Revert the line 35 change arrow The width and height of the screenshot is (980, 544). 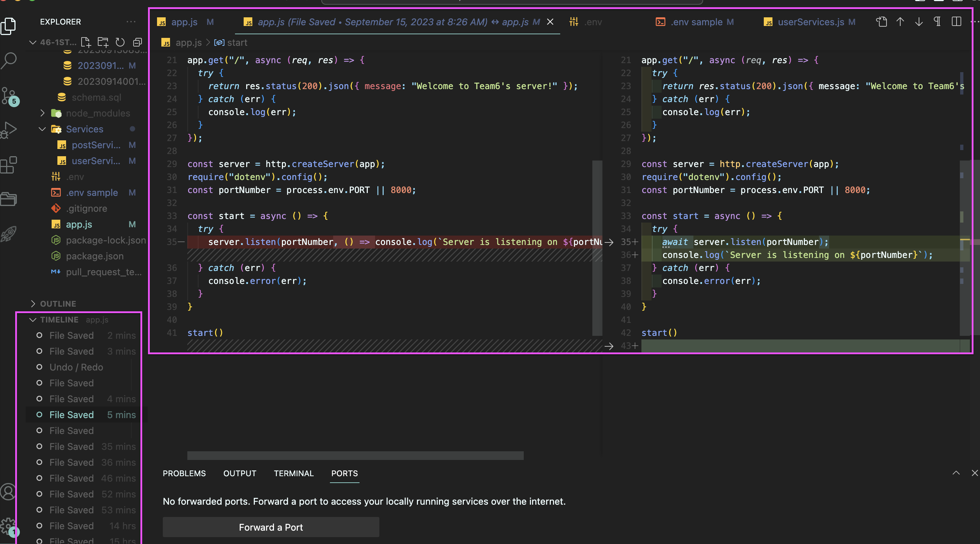(609, 242)
